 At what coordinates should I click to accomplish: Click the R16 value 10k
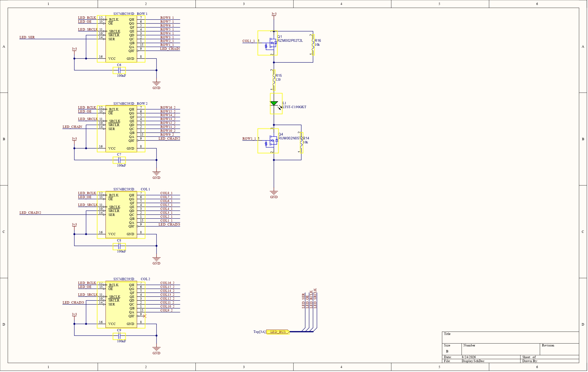point(317,45)
